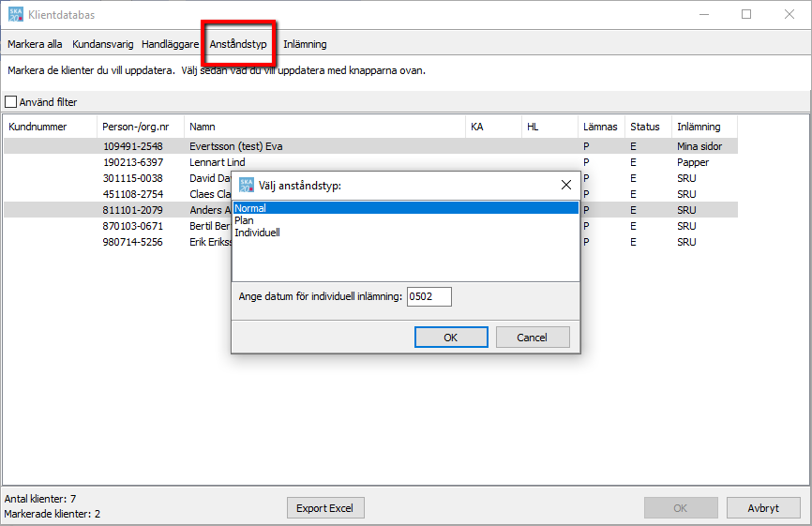Screen dimensions: 812x526
Task: Open the Kundansvarig toolbar option
Action: (102, 44)
